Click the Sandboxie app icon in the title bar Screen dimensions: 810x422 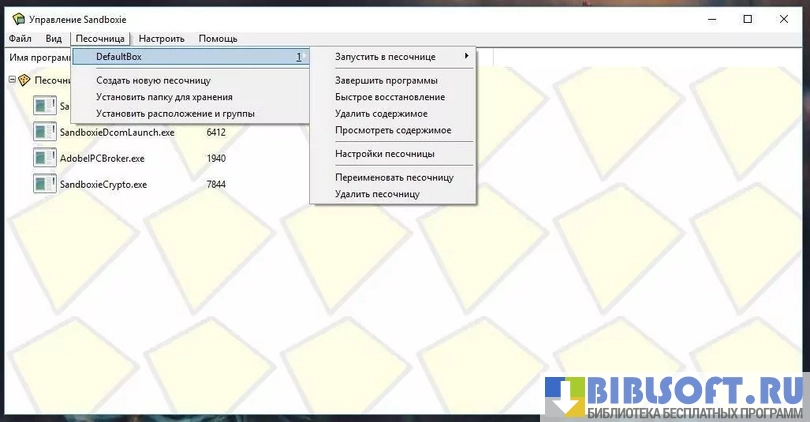(x=19, y=18)
